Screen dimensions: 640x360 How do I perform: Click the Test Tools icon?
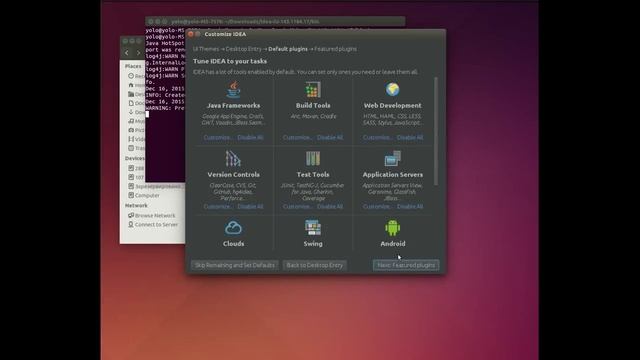[313, 158]
